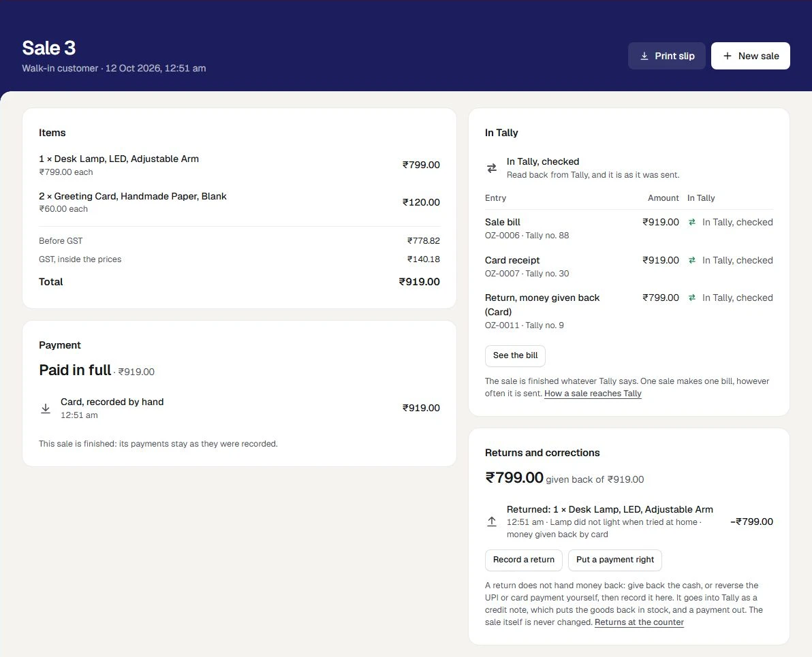Click the 'given back of ₹919.00' text

pos(595,479)
